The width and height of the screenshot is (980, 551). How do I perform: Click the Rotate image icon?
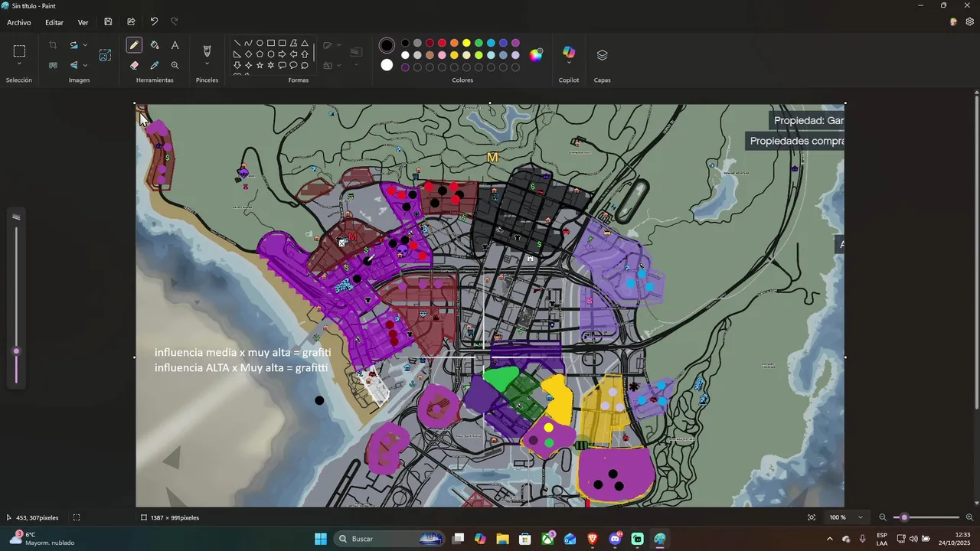[73, 46]
